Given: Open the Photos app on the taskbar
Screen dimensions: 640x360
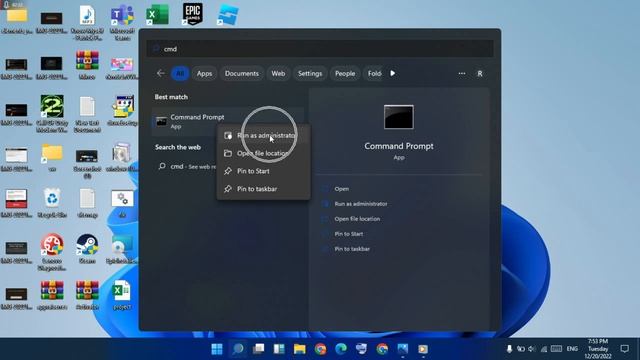Looking at the screenshot, I should [x=402, y=349].
